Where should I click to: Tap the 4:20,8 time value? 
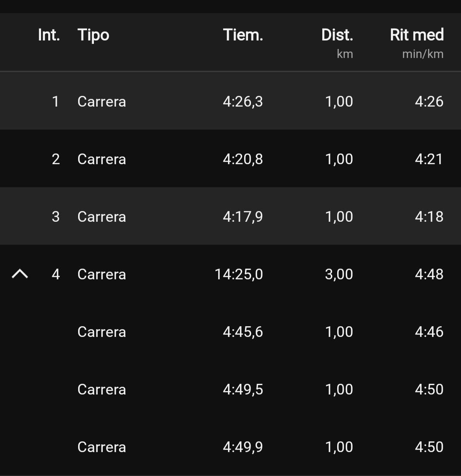[x=243, y=159]
